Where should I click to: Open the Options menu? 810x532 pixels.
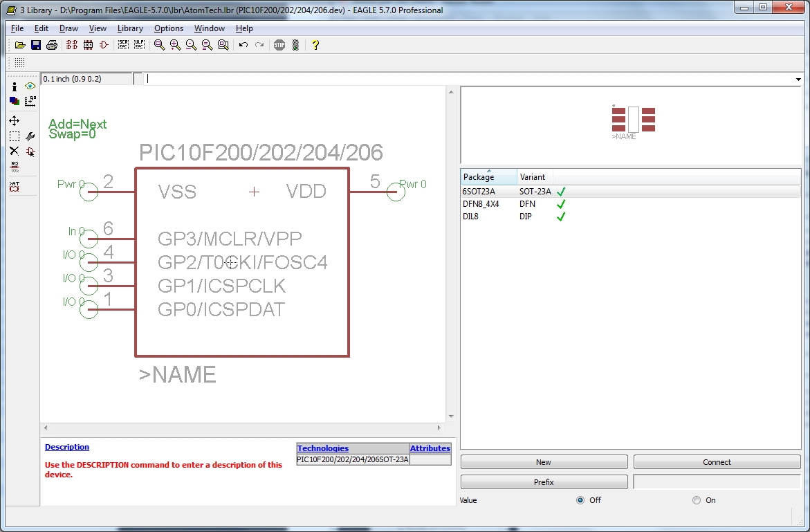tap(168, 28)
